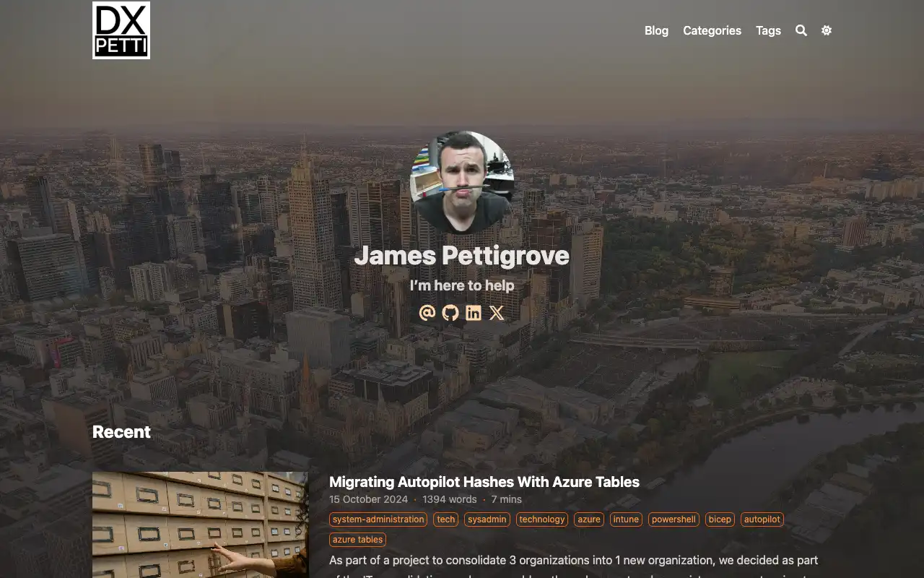Click the email at-sign icon
This screenshot has width=924, height=578.
(x=427, y=313)
